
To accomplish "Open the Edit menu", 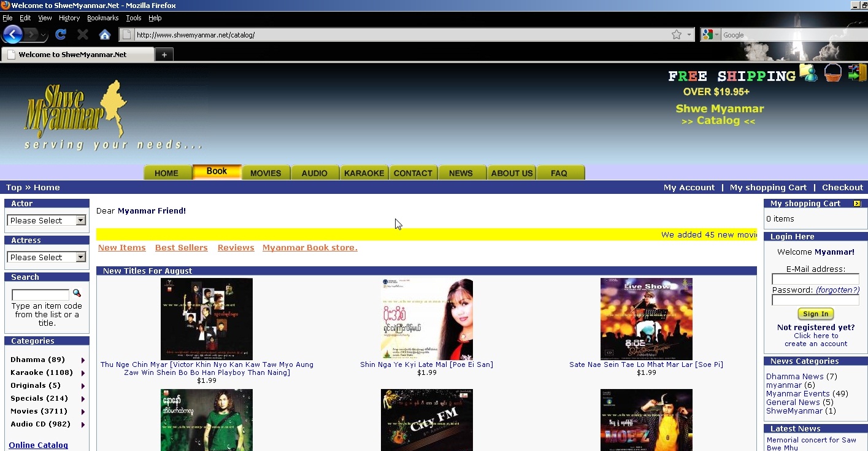I will coord(25,18).
